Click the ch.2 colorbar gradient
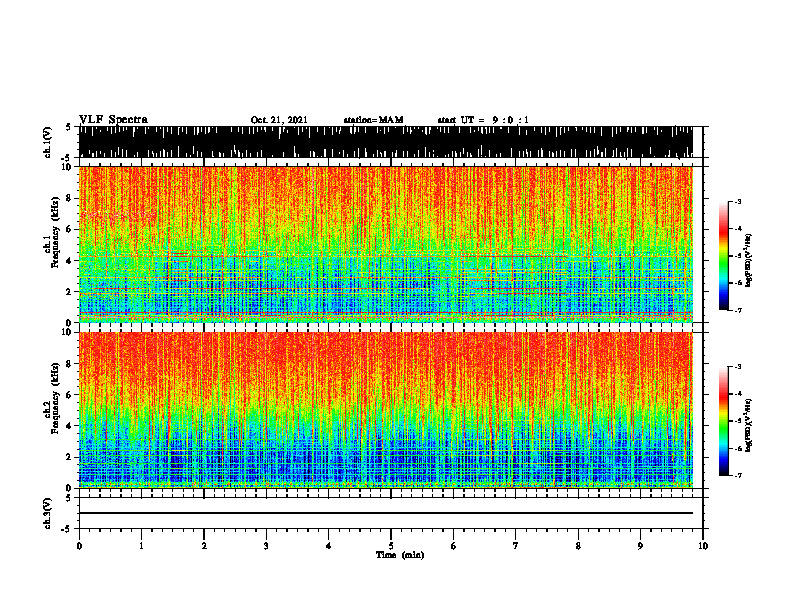 point(723,421)
